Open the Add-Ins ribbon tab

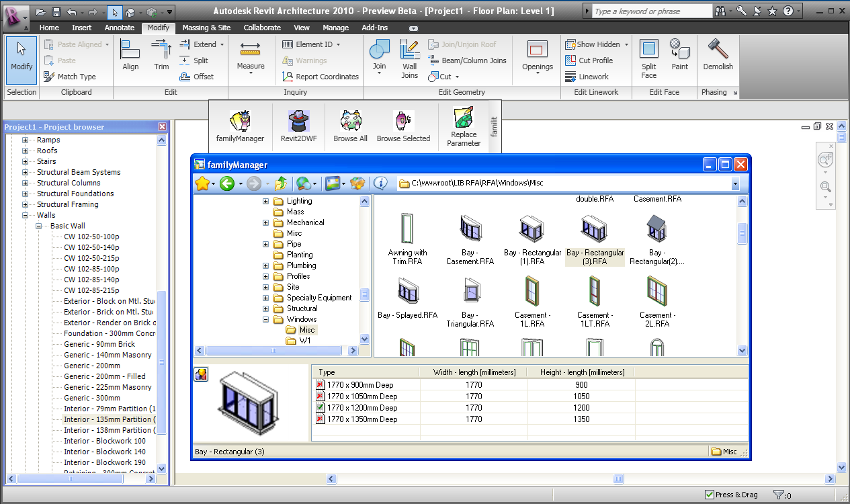tap(375, 28)
